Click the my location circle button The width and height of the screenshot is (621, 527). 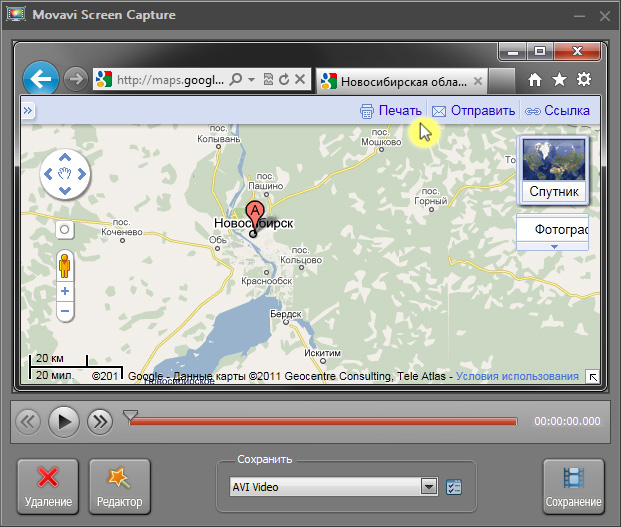65,230
